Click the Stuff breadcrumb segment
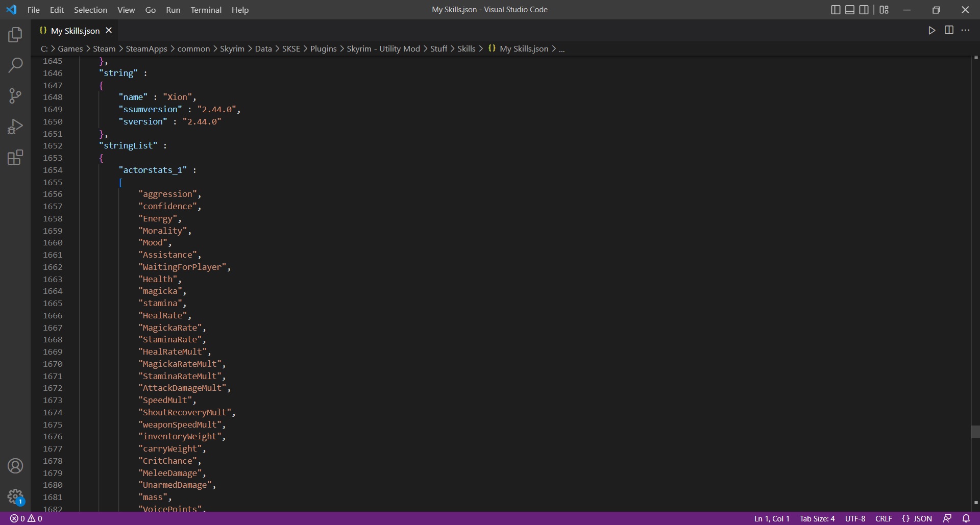Viewport: 980px width, 525px height. pos(438,48)
